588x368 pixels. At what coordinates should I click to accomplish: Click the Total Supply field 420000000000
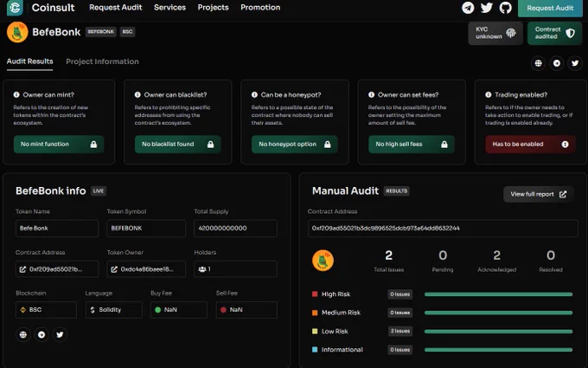pyautogui.click(x=235, y=229)
